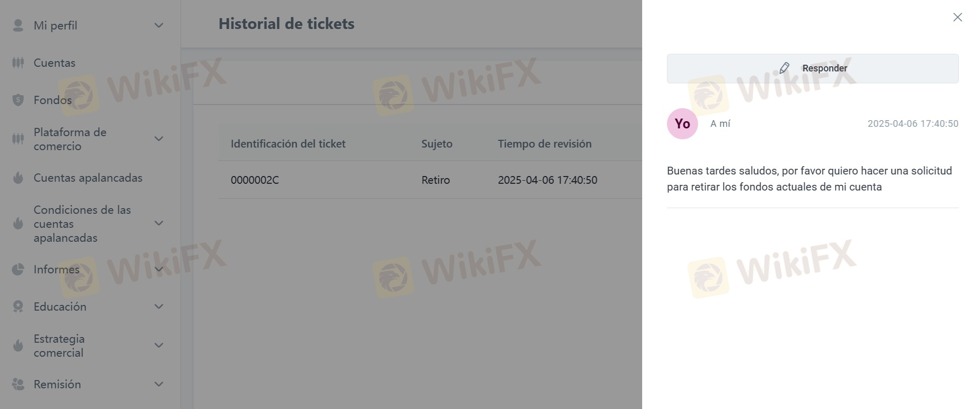This screenshot has width=980, height=409.
Task: Expand the Educación menu chevron
Action: click(159, 306)
